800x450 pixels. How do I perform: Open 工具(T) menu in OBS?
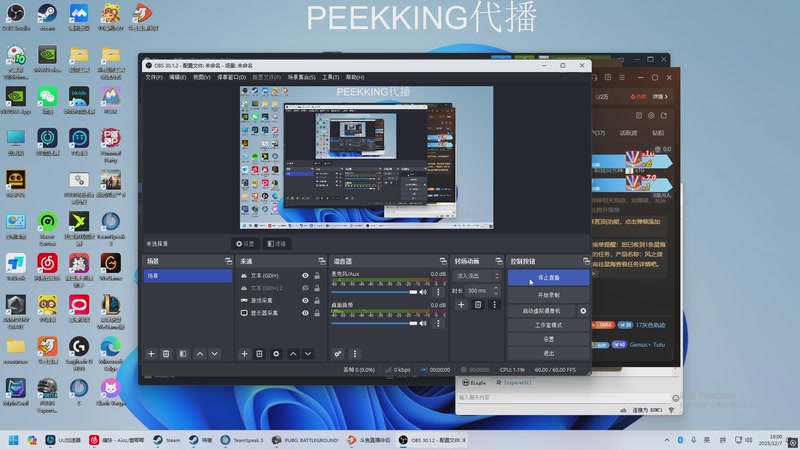(x=331, y=77)
